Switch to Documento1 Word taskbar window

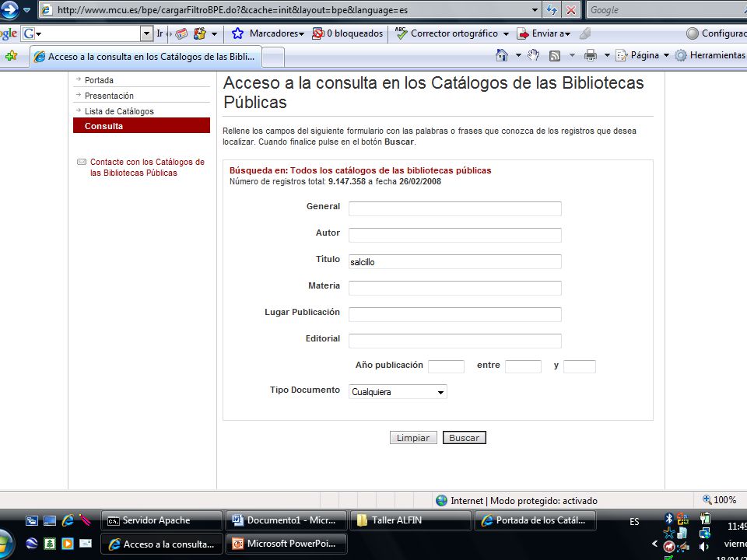(x=286, y=520)
